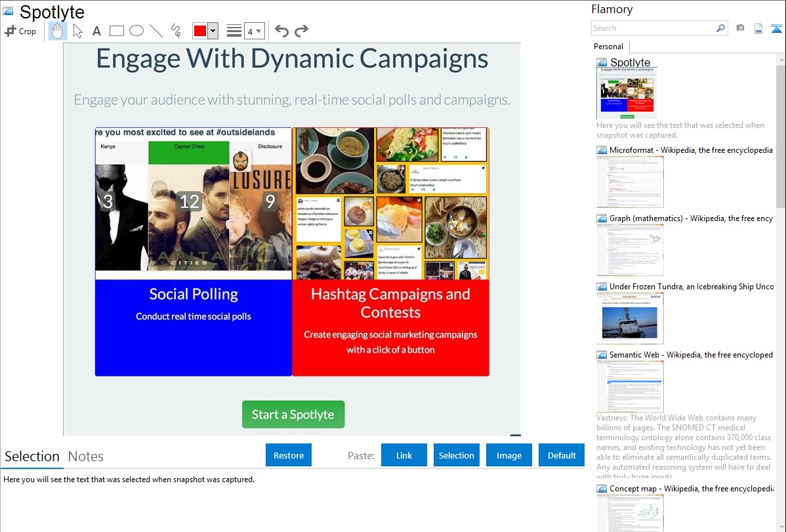Image resolution: width=786 pixels, height=532 pixels.
Task: Choose the straight line tool
Action: (x=156, y=31)
